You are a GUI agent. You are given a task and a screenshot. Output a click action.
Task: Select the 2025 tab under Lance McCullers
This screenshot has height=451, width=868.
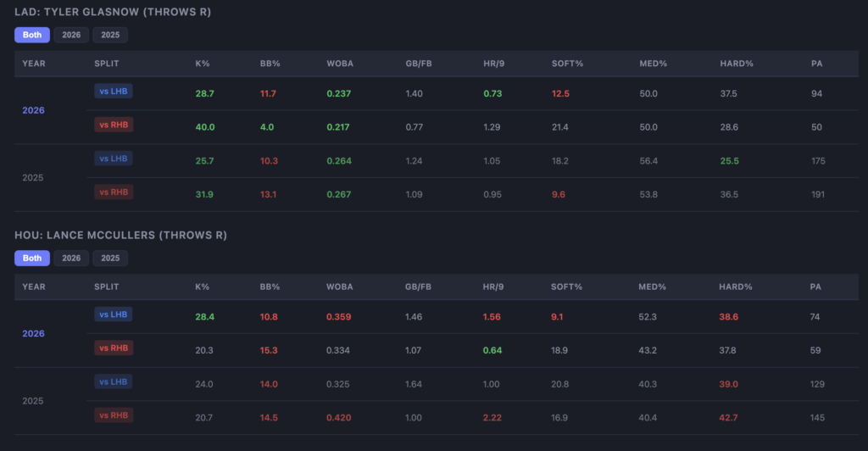tap(110, 258)
